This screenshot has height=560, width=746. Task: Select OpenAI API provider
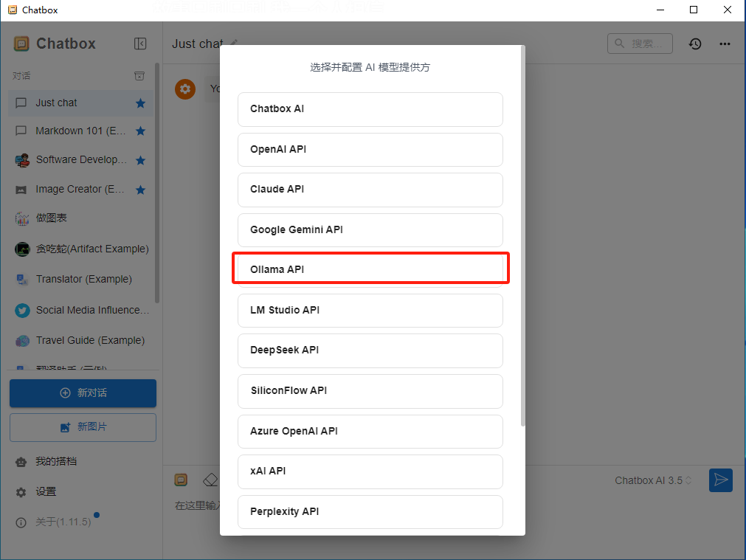pyautogui.click(x=370, y=150)
